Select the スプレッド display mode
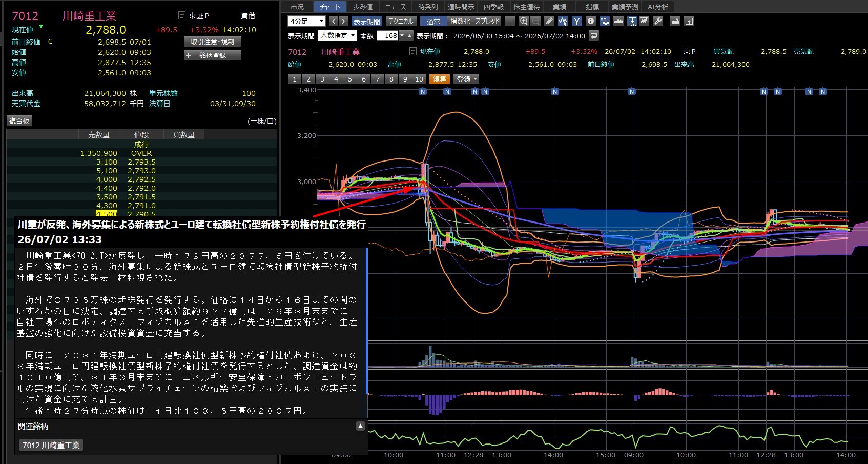 tap(487, 21)
